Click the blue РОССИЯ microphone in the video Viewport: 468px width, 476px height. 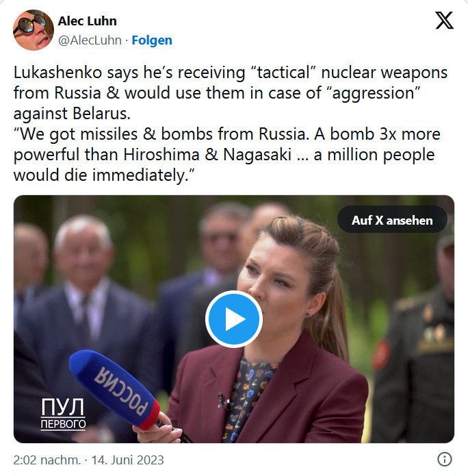(x=114, y=390)
